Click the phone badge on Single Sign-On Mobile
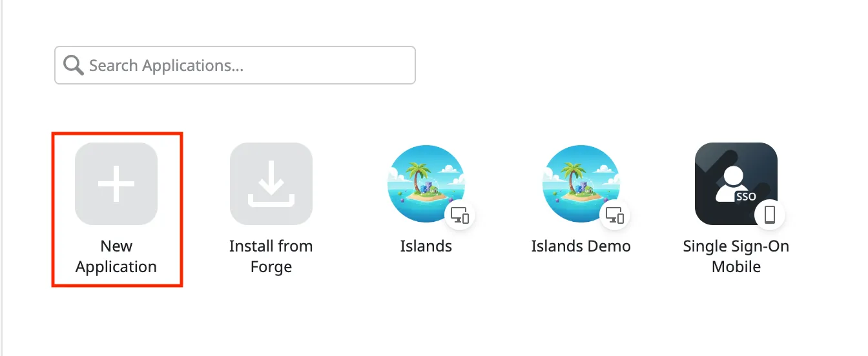Screen dimensions: 868x356 770,215
